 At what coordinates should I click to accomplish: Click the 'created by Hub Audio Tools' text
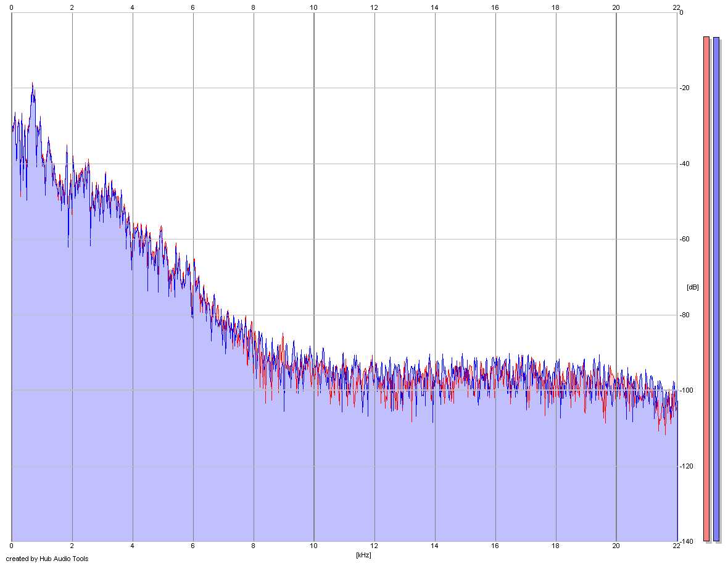point(47,559)
